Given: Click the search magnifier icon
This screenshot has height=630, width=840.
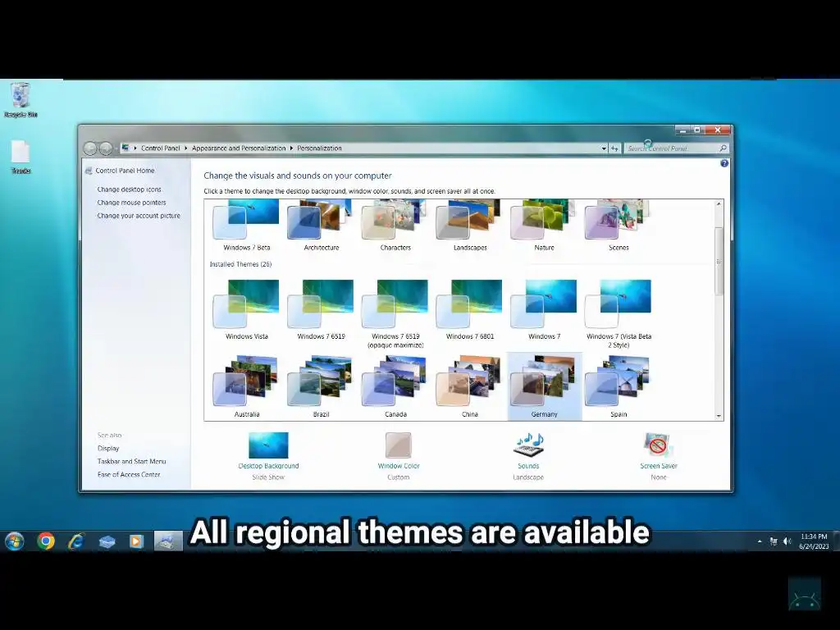Looking at the screenshot, I should point(723,148).
